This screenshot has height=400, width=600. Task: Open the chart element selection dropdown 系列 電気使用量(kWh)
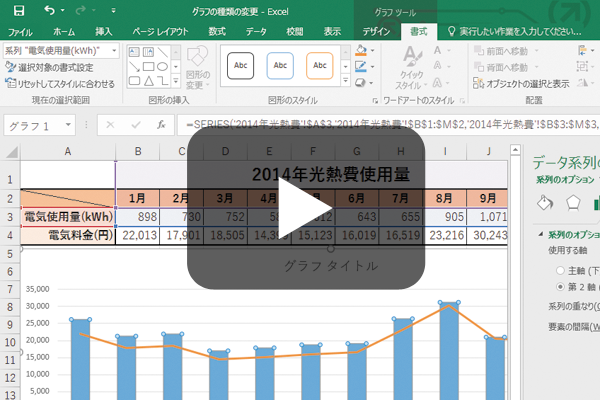pyautogui.click(x=114, y=51)
